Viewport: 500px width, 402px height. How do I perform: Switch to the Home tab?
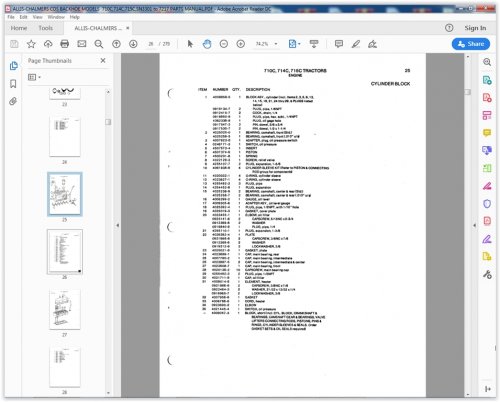click(x=19, y=28)
